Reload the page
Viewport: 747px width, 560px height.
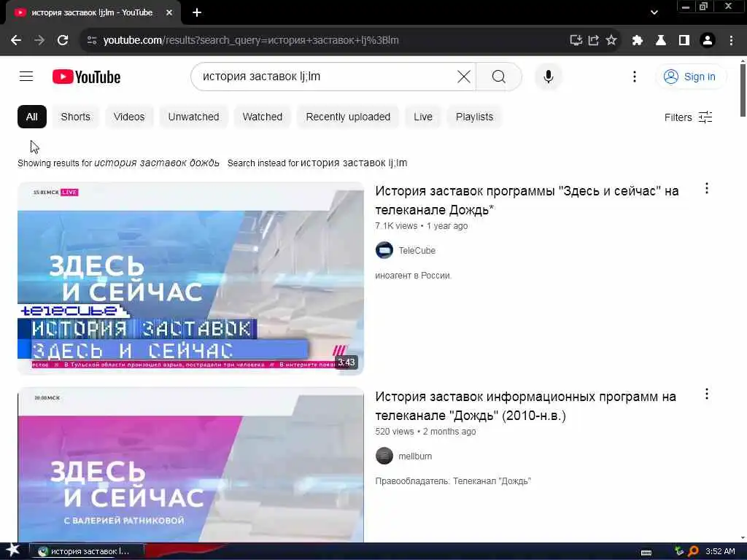63,40
